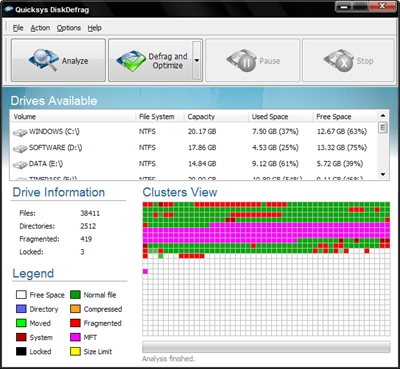Click the '13.32 GB (75%)' free space cell
Screen dimensions: 400x369
(342, 148)
